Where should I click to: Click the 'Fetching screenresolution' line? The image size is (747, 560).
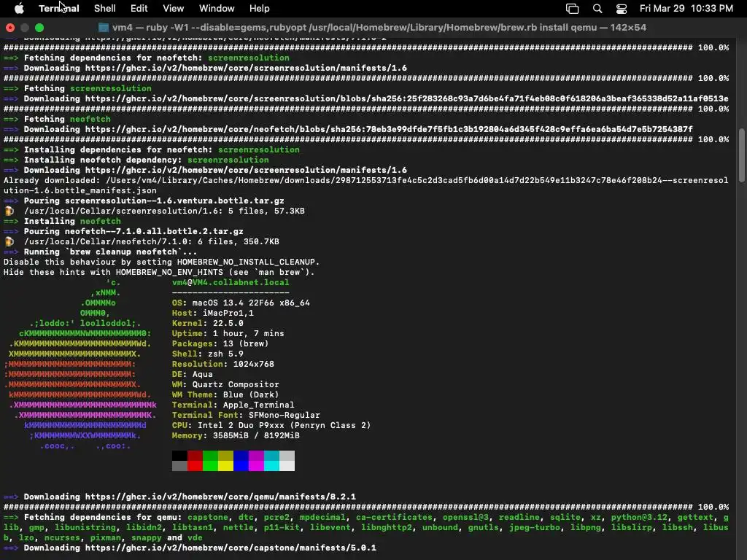point(77,88)
